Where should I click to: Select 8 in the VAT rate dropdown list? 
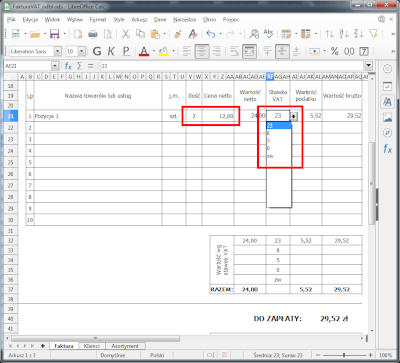(279, 133)
